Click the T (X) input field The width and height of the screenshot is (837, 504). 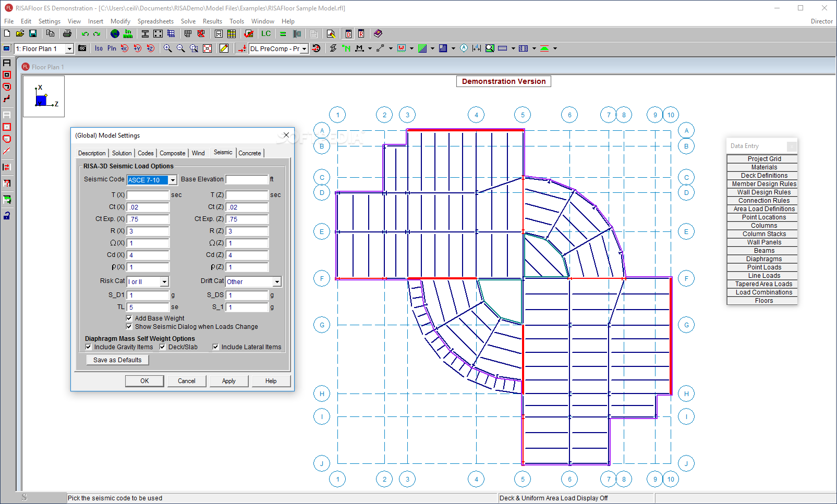[148, 195]
